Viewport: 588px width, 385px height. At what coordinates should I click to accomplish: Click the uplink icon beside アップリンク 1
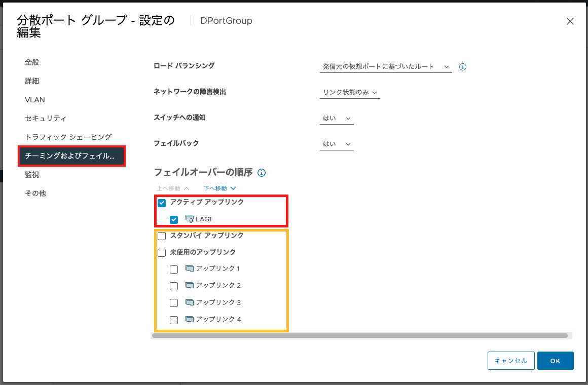tap(189, 269)
